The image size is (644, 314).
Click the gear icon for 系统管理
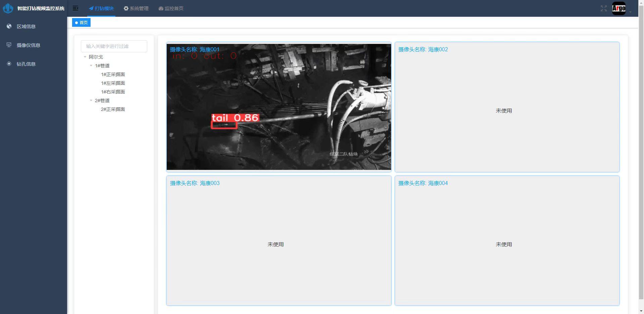tap(126, 8)
